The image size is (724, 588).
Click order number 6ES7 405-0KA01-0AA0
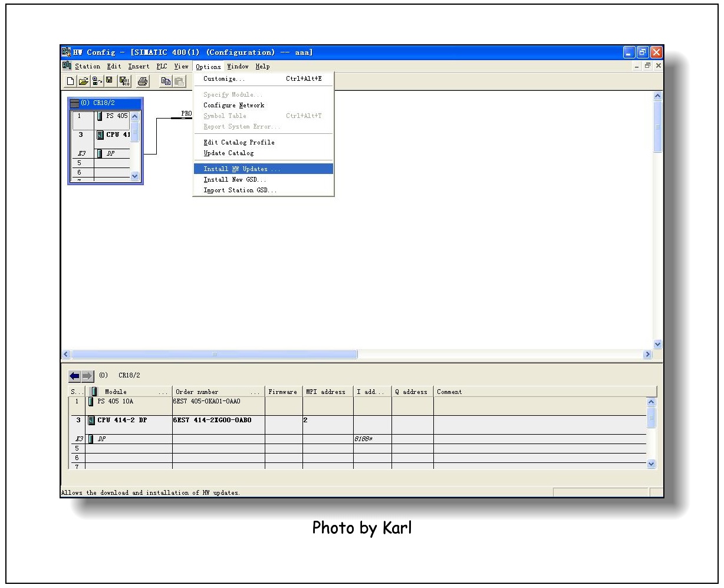pyautogui.click(x=207, y=402)
